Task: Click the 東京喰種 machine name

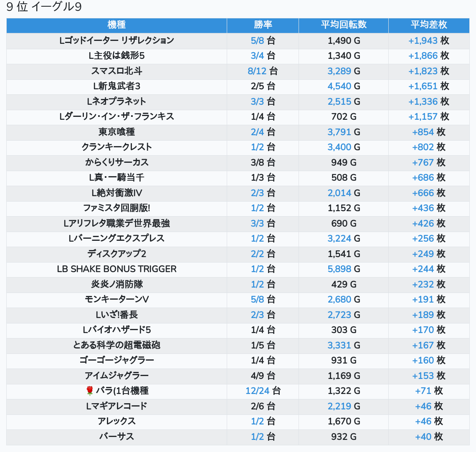Action: [x=116, y=132]
